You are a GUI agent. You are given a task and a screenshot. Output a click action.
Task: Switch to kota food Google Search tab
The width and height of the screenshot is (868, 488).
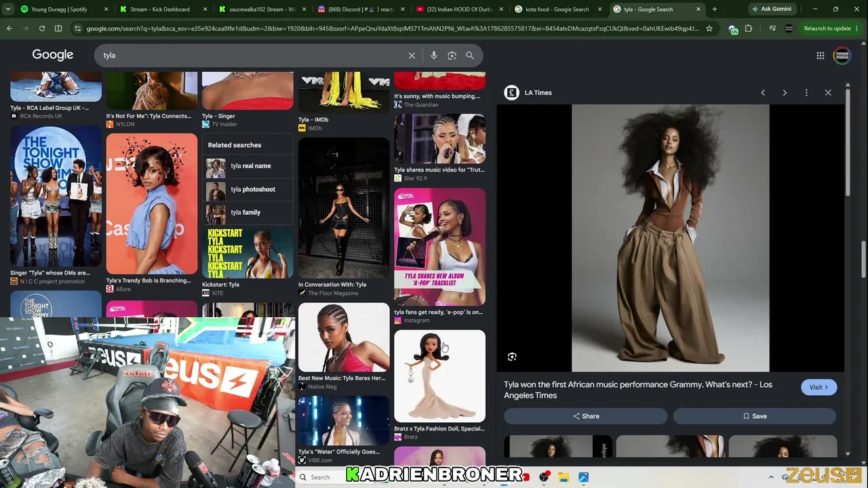(557, 9)
